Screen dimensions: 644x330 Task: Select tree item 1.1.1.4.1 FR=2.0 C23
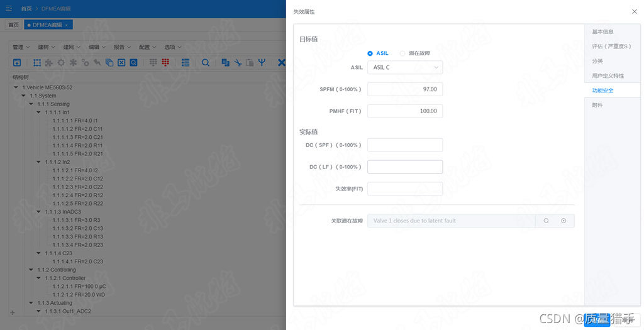[x=77, y=261]
